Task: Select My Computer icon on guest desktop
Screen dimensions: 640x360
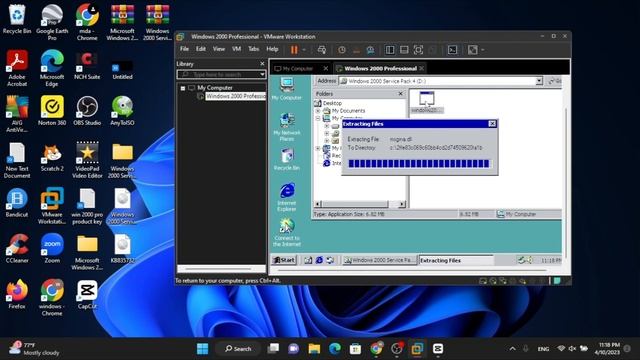Action: [x=287, y=89]
